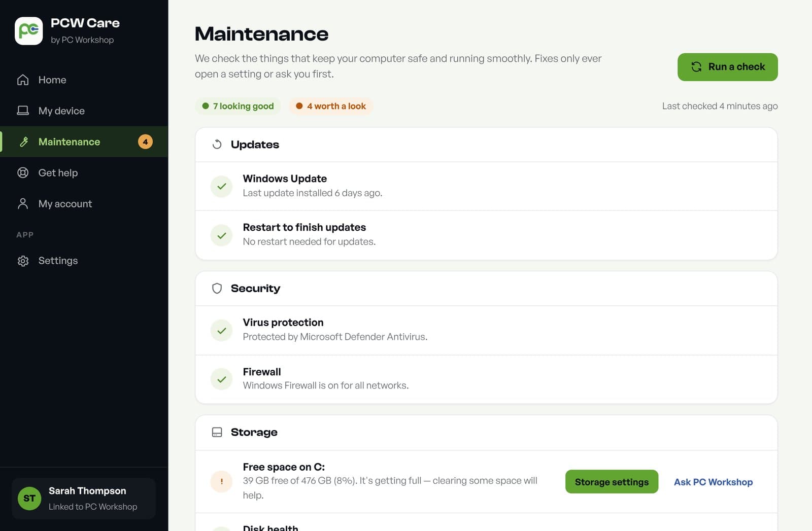Viewport: 812px width, 531px height.
Task: Click the Maintenance wrench icon in sidebar
Action: [x=23, y=142]
